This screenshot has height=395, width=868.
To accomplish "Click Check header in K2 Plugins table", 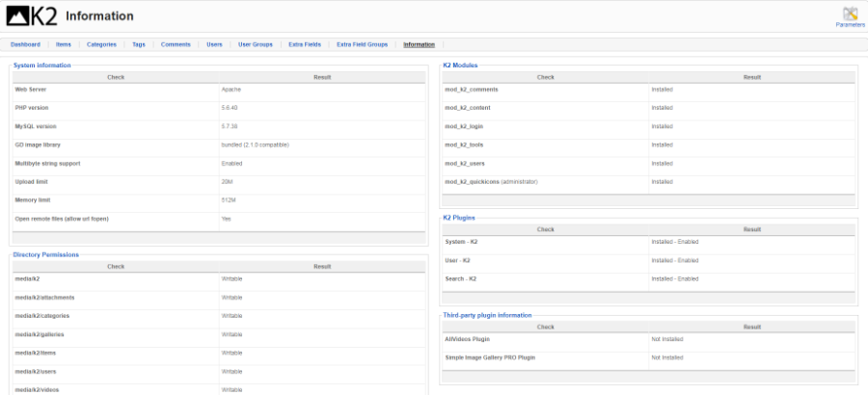I will pyautogui.click(x=546, y=229).
